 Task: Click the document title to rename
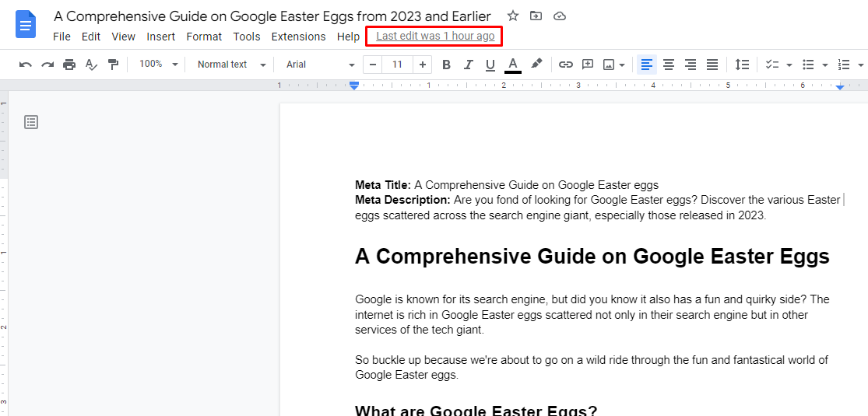click(272, 16)
